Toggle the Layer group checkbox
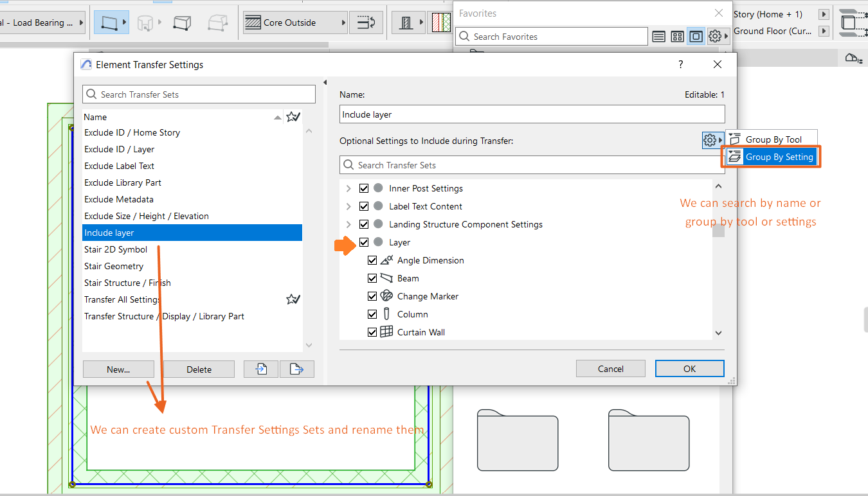Image resolution: width=868 pixels, height=496 pixels. click(364, 242)
